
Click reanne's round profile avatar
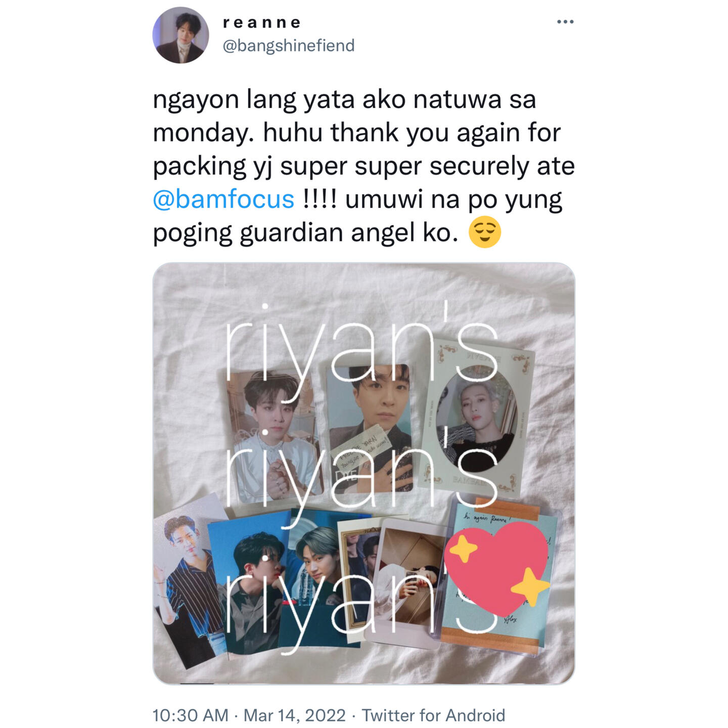tap(180, 35)
